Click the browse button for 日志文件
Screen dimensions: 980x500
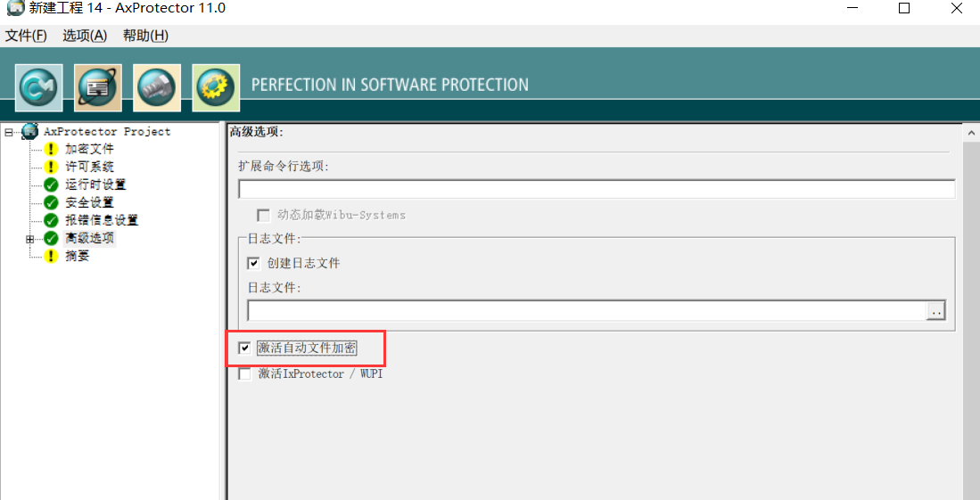coord(935,311)
